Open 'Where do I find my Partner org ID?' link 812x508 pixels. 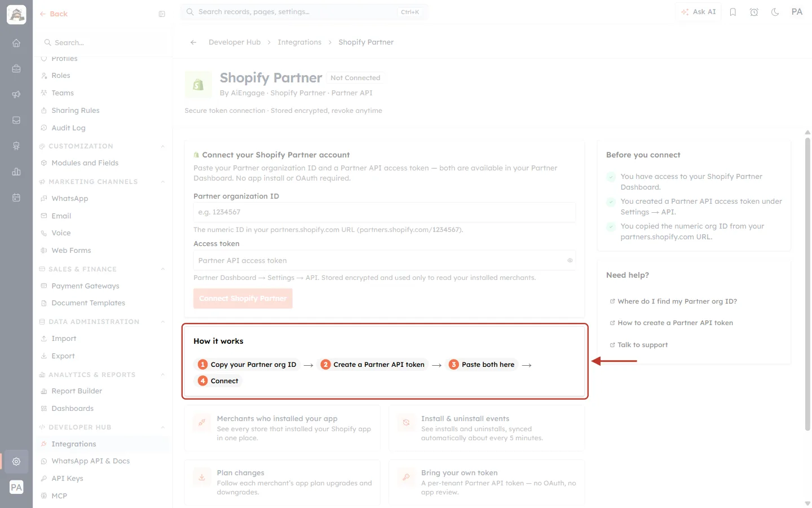click(x=673, y=301)
